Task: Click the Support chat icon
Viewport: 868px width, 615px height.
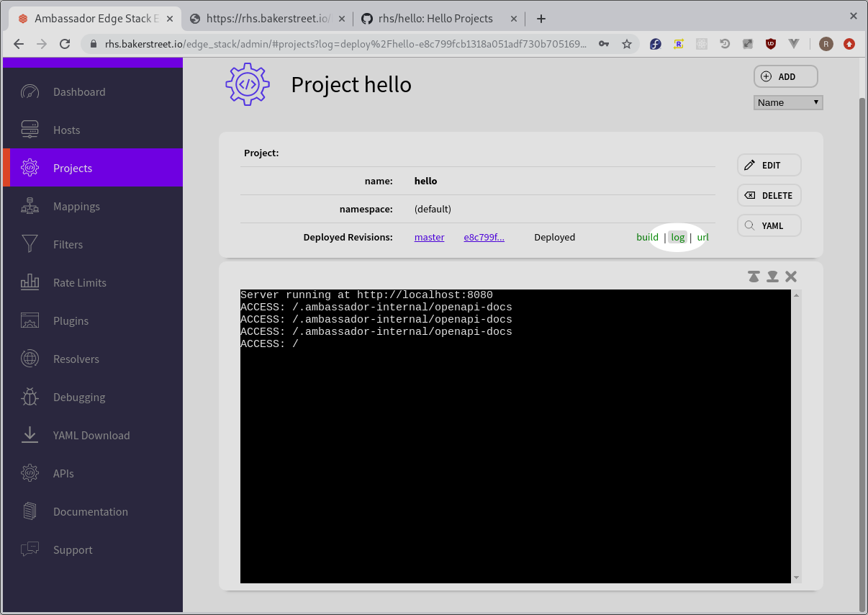Action: [x=30, y=549]
